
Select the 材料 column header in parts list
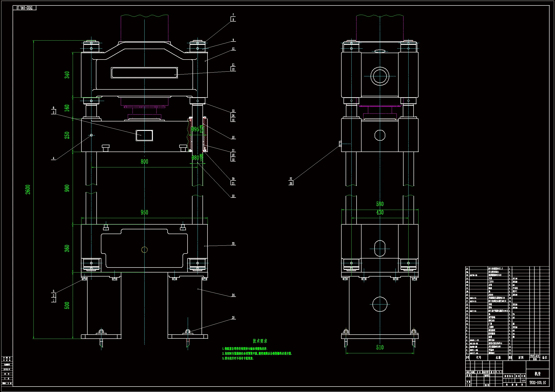(521, 357)
